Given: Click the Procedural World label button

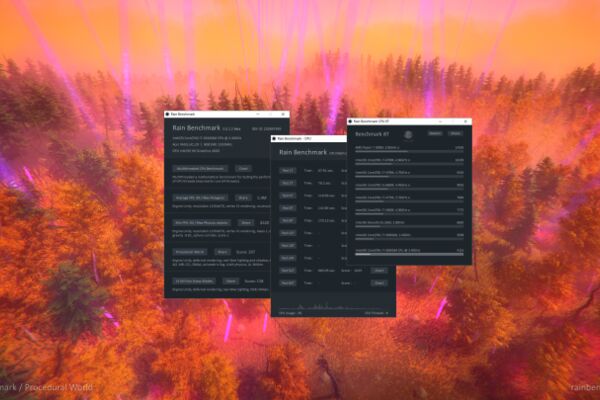Looking at the screenshot, I should [190, 252].
